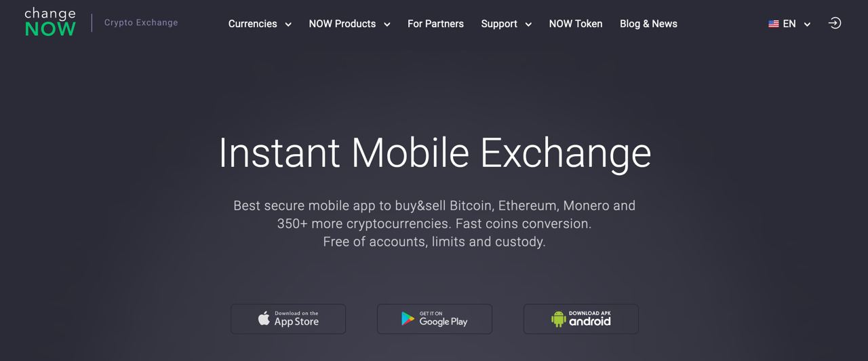Go to the For Partners page
Image resolution: width=868 pixels, height=361 pixels.
(x=435, y=24)
